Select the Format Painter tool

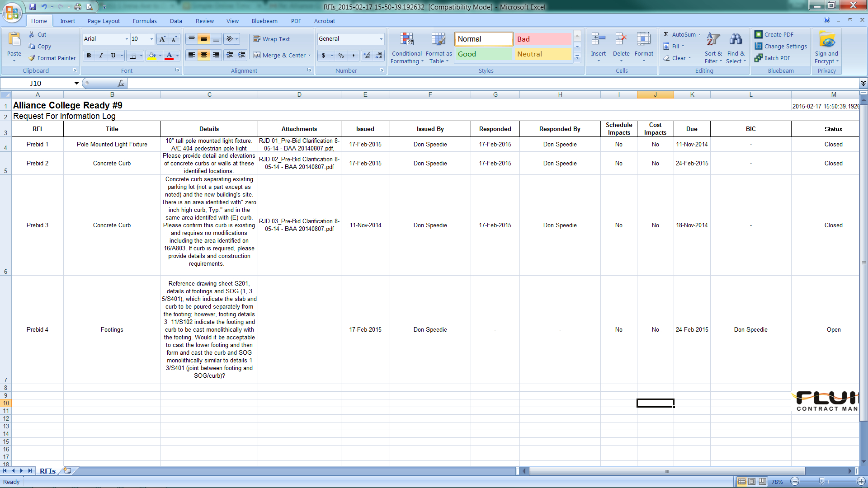point(52,58)
